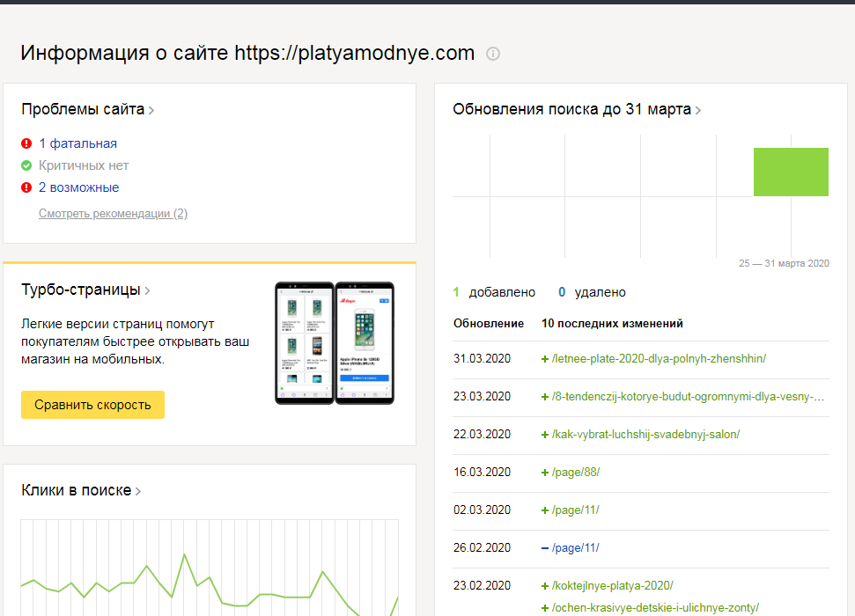Click red fatal error icon
Viewport: 855px width, 616px height.
click(26, 143)
